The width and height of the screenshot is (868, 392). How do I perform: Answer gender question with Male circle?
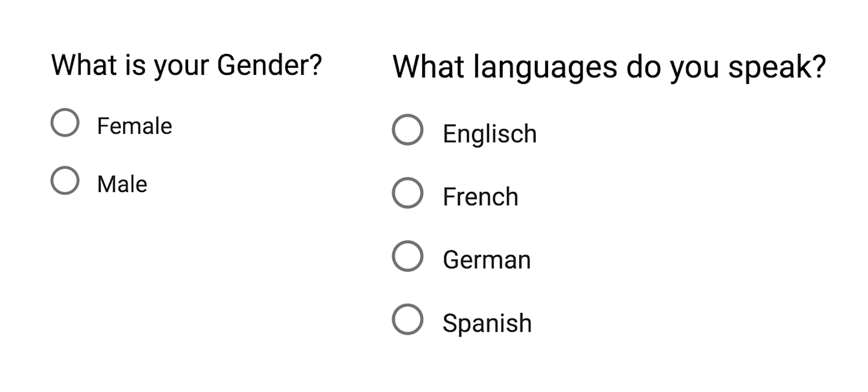tap(65, 180)
